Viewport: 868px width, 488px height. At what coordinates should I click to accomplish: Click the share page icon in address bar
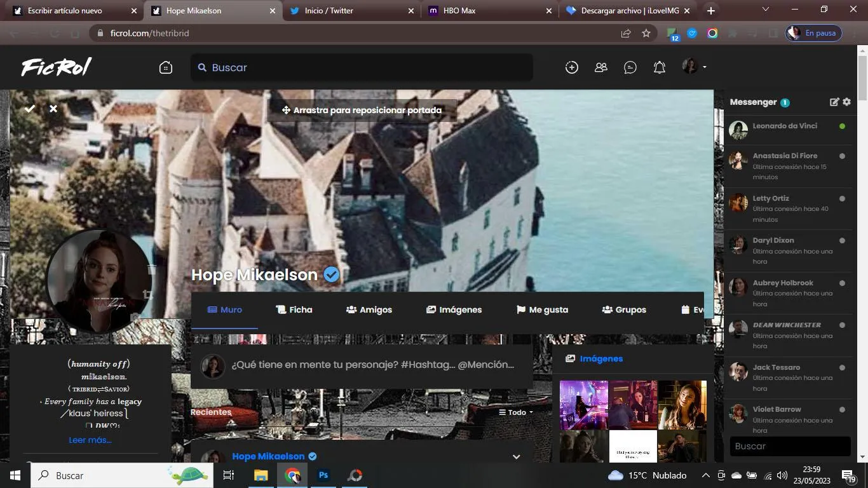[x=626, y=33]
